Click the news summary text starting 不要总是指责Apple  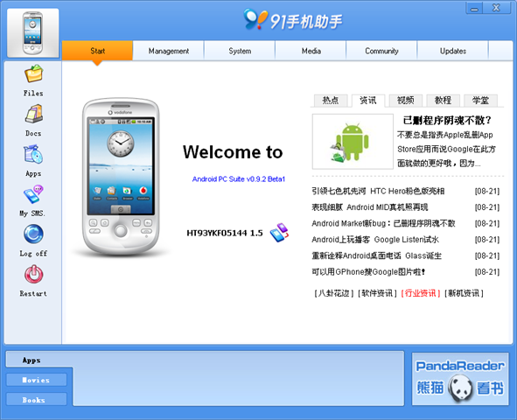tap(446, 149)
